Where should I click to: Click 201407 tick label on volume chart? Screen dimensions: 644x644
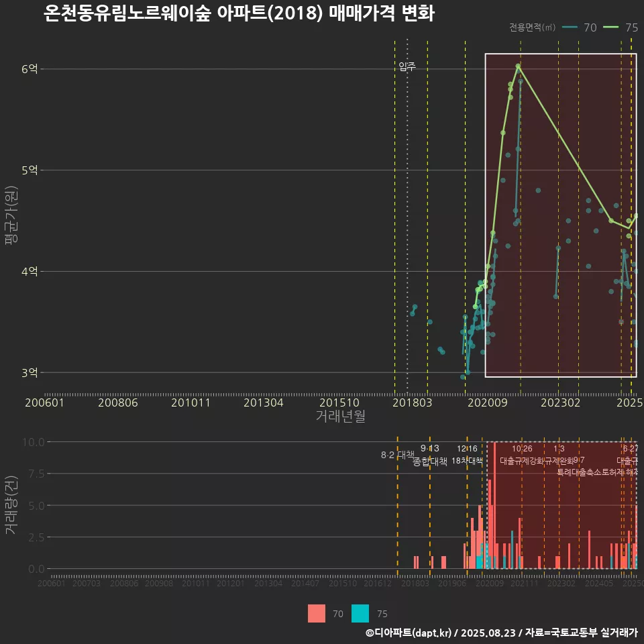(305, 583)
